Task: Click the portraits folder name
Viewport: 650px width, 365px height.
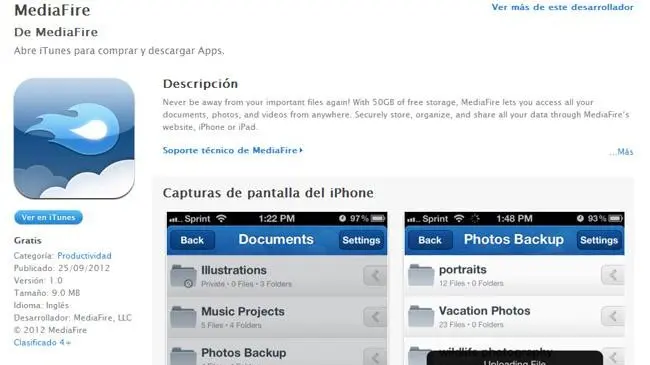Action: click(463, 270)
